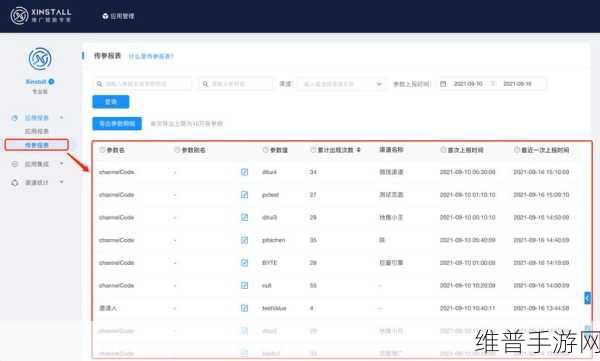Screen dimensions: 600x361
Task: Click the blue 查询 button
Action: [x=111, y=102]
